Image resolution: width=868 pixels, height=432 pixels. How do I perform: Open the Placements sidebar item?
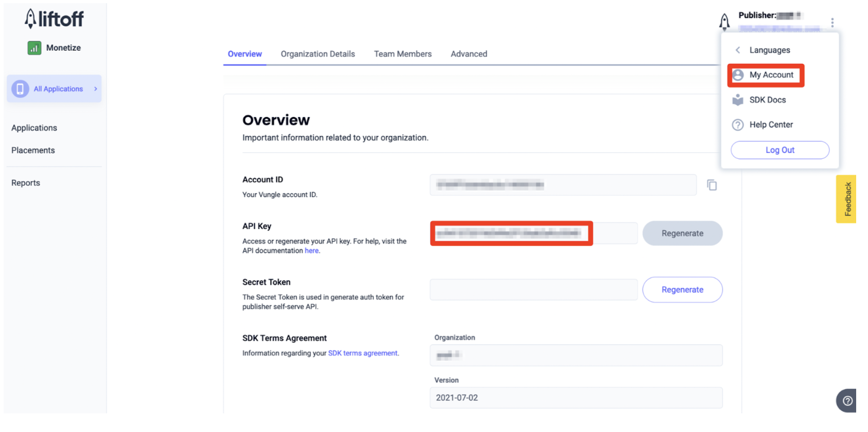coord(33,150)
